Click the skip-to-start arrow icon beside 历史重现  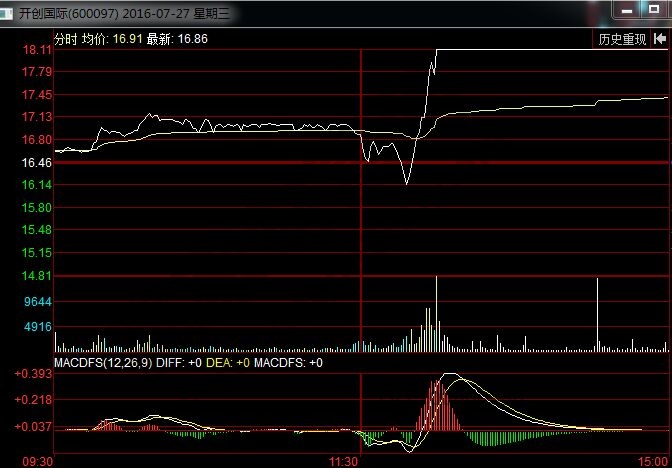[661, 39]
